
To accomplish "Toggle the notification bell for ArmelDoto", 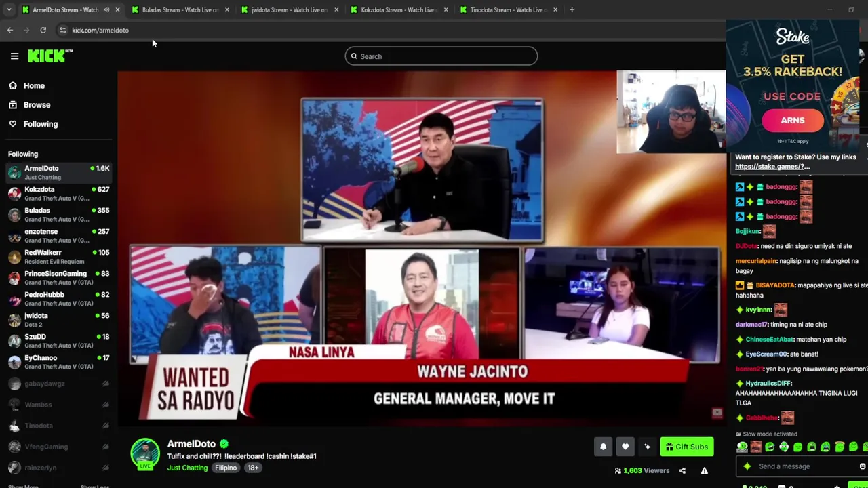I will pyautogui.click(x=603, y=447).
